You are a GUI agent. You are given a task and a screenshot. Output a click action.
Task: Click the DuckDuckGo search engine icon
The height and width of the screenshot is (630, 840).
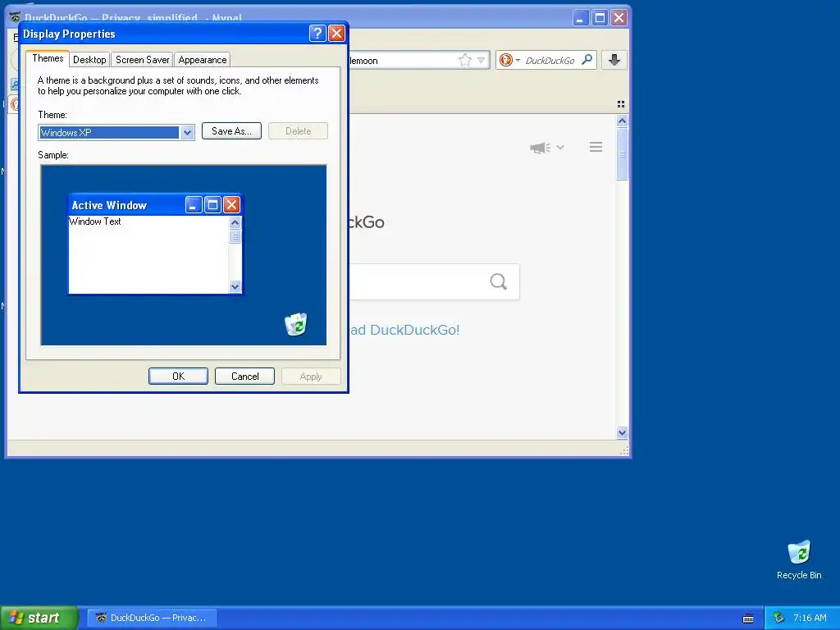(x=505, y=60)
